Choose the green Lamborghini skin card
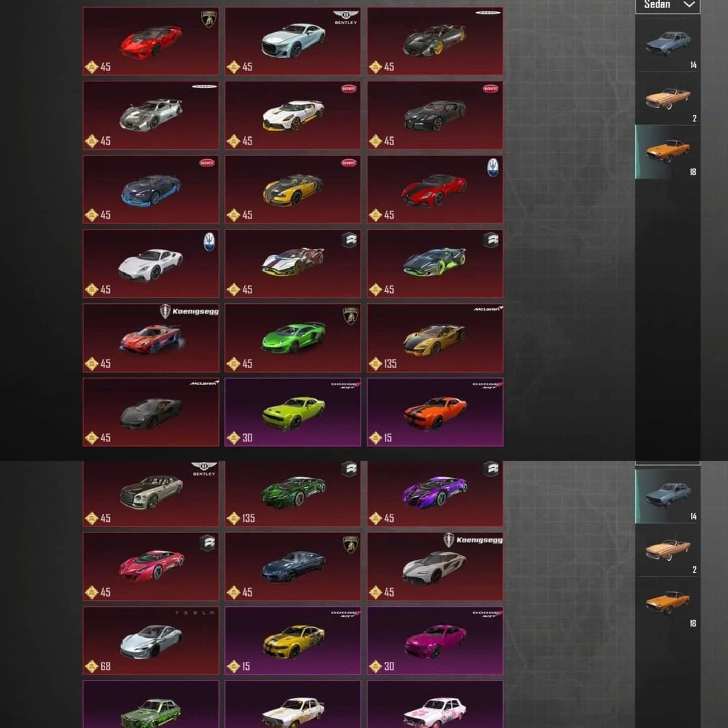Screen dimensions: 728x728 pos(293,338)
